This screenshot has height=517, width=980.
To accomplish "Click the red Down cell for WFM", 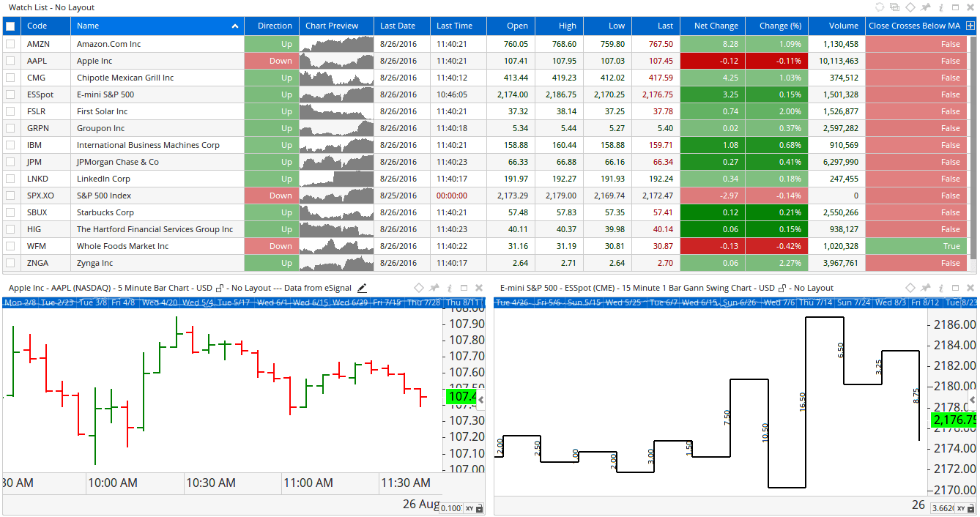I will pos(272,246).
